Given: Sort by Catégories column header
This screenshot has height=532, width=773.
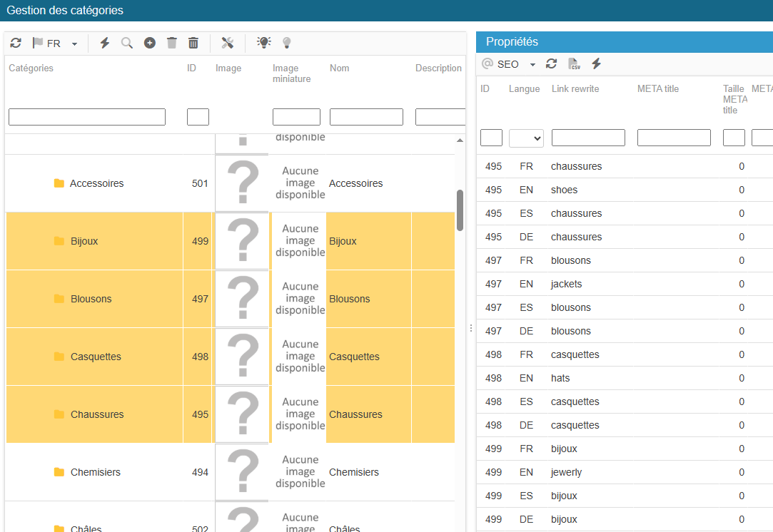Looking at the screenshot, I should click(x=31, y=68).
